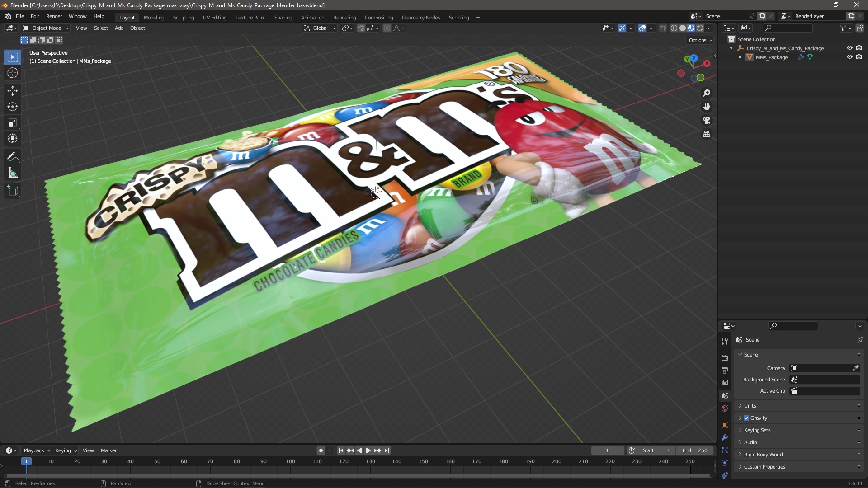Open the Options dropdown in viewport
The width and height of the screenshot is (868, 488).
point(700,40)
